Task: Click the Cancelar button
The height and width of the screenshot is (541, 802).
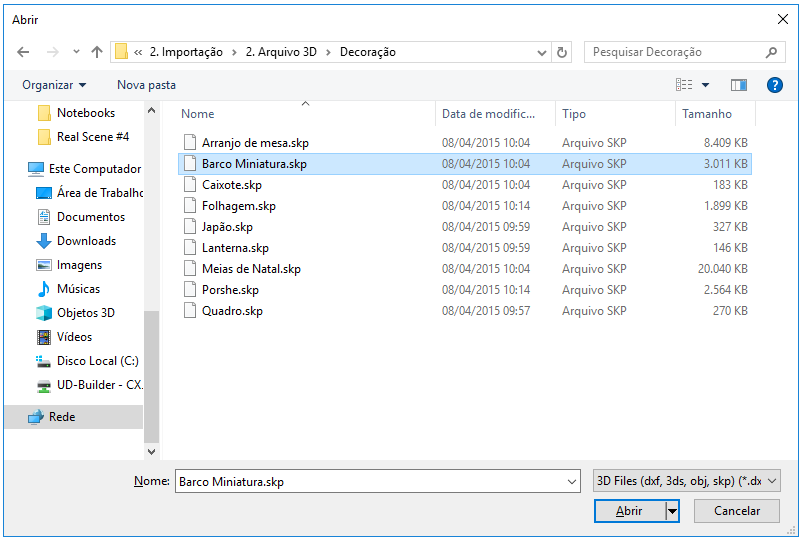Action: 737,511
